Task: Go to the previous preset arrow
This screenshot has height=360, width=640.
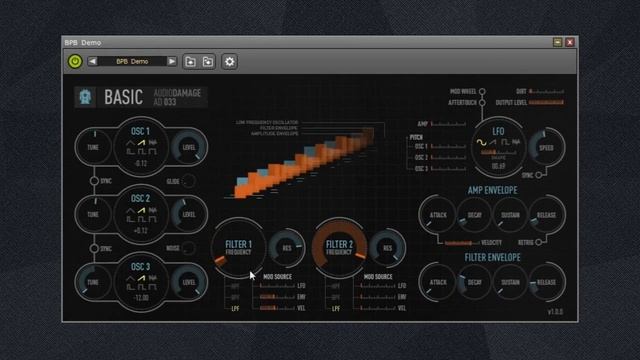Action: click(x=93, y=61)
